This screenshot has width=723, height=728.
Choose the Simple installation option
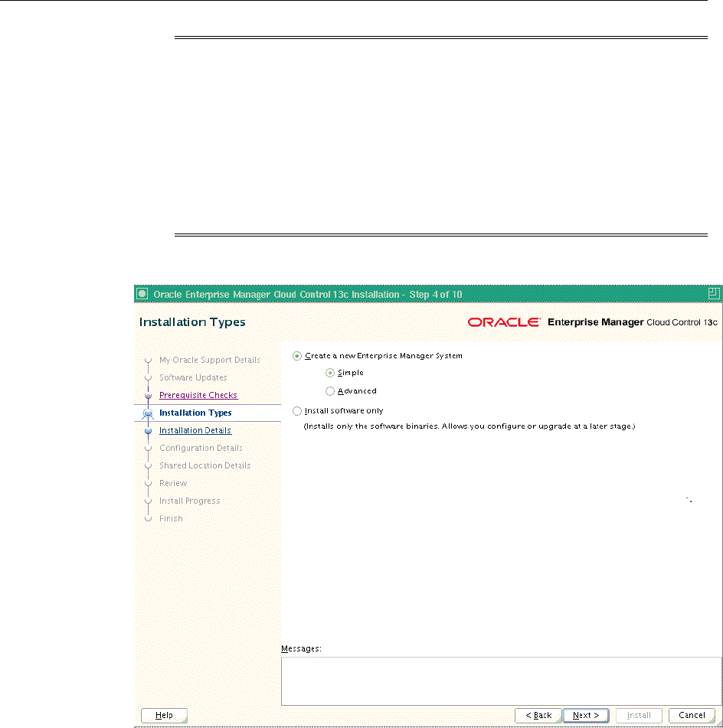(x=330, y=373)
